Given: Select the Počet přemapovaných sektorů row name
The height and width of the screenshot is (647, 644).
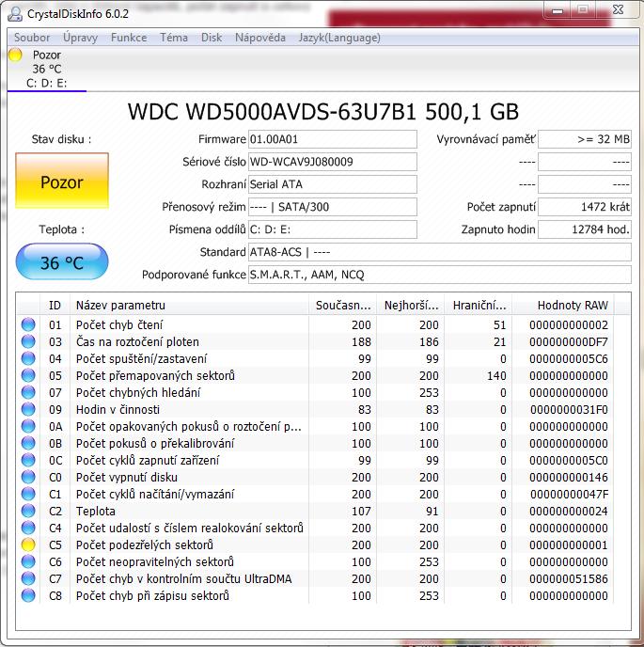Looking at the screenshot, I should [155, 375].
